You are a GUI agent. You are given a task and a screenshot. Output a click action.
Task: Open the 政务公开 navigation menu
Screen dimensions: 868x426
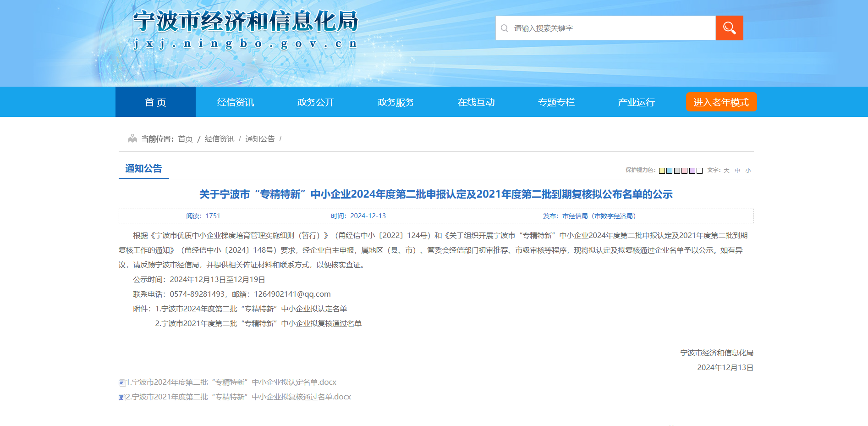pos(316,102)
